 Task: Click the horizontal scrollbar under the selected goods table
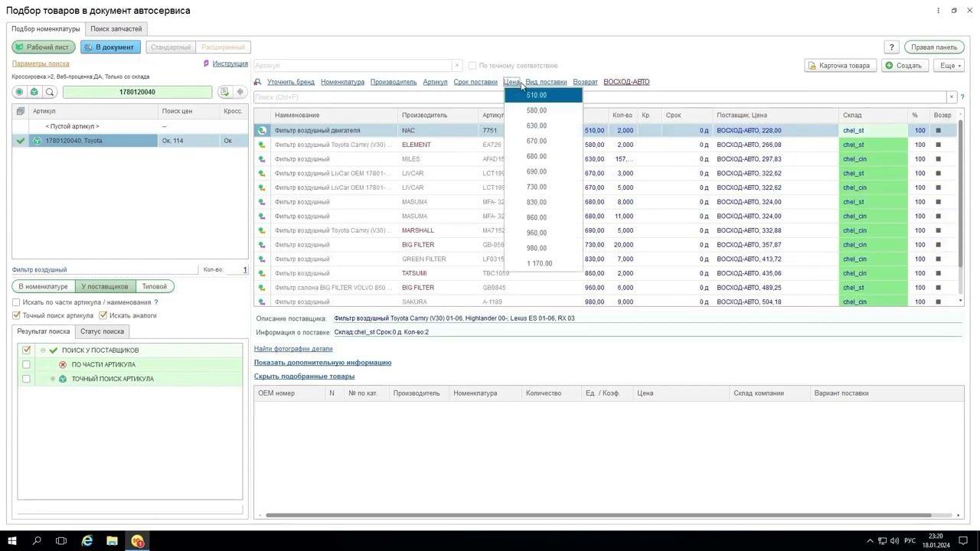(x=598, y=515)
